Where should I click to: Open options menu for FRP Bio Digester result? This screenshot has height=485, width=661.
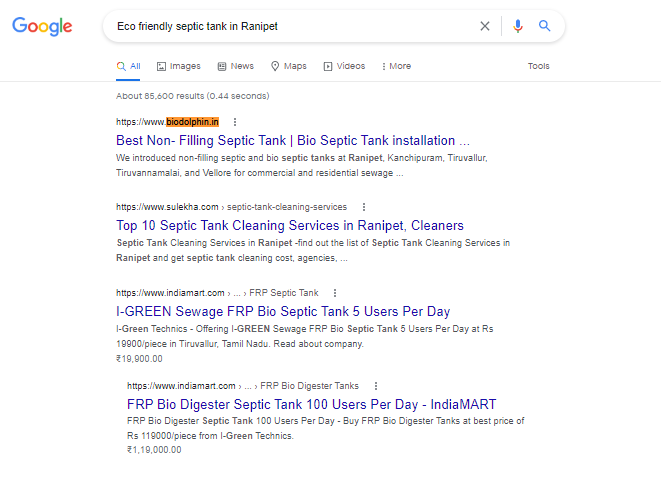coord(375,385)
